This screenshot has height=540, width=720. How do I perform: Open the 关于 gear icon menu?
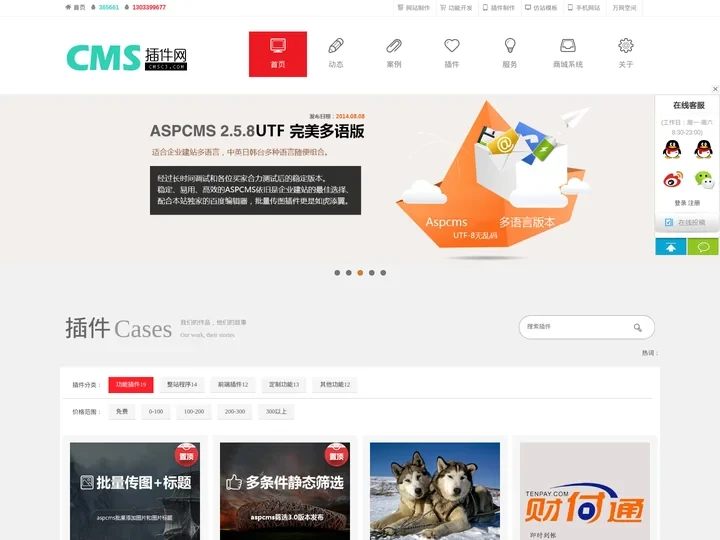[x=626, y=54]
